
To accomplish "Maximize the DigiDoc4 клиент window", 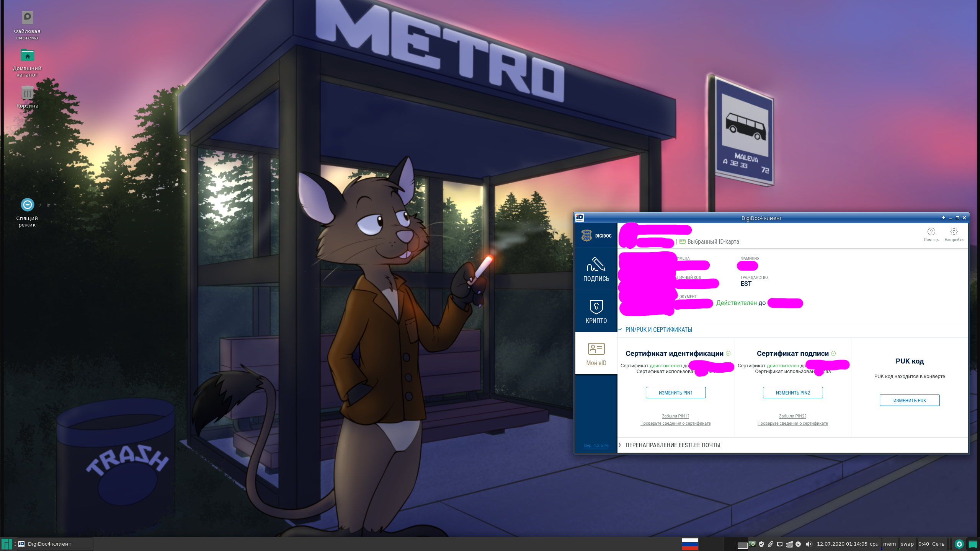I will coord(957,218).
